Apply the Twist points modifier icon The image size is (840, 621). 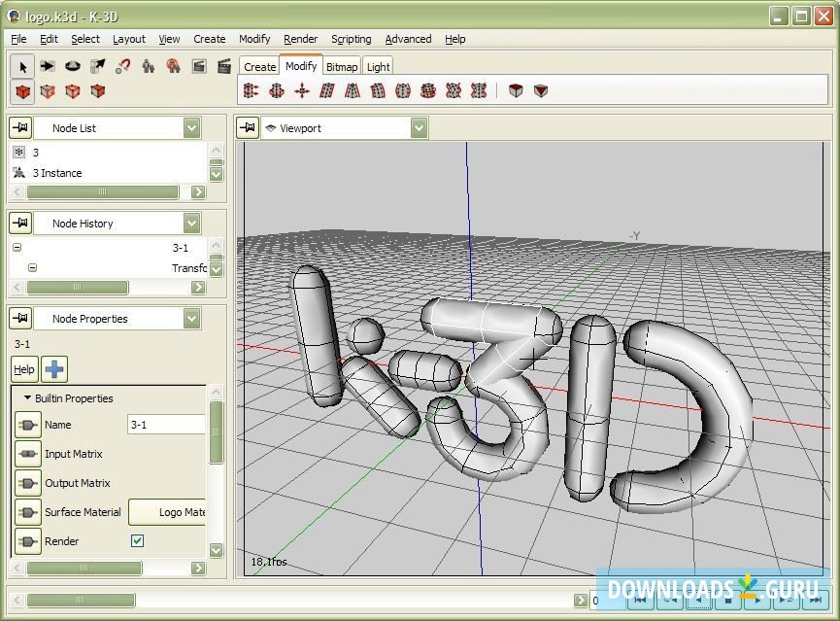(428, 90)
